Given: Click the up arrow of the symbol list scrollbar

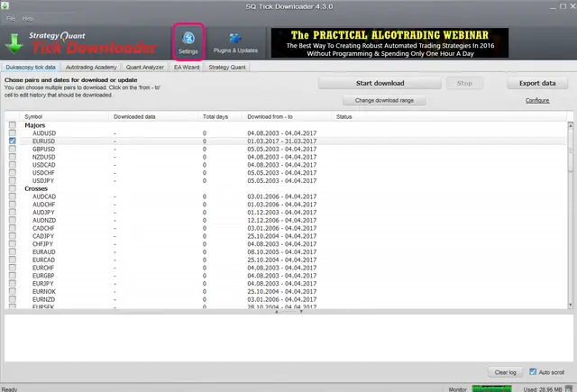Looking at the screenshot, I should (571, 125).
